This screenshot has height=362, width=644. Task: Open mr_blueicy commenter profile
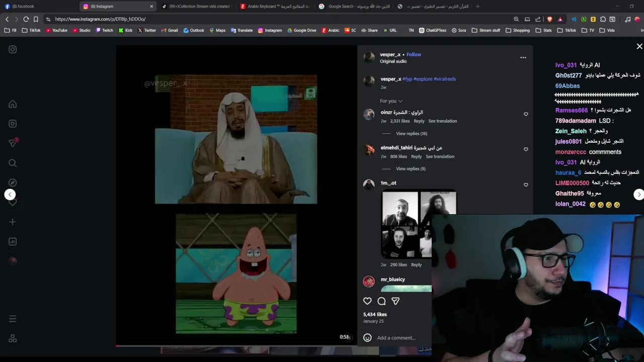[x=393, y=280]
